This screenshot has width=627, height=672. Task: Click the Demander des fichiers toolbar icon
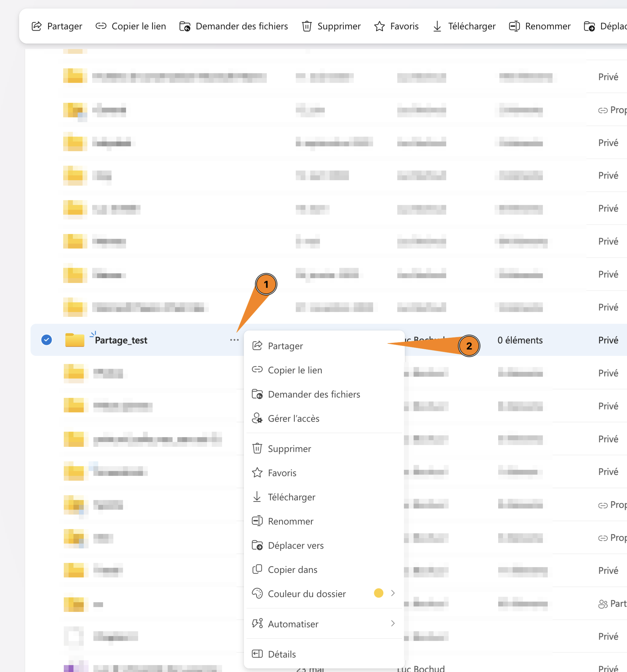click(185, 26)
